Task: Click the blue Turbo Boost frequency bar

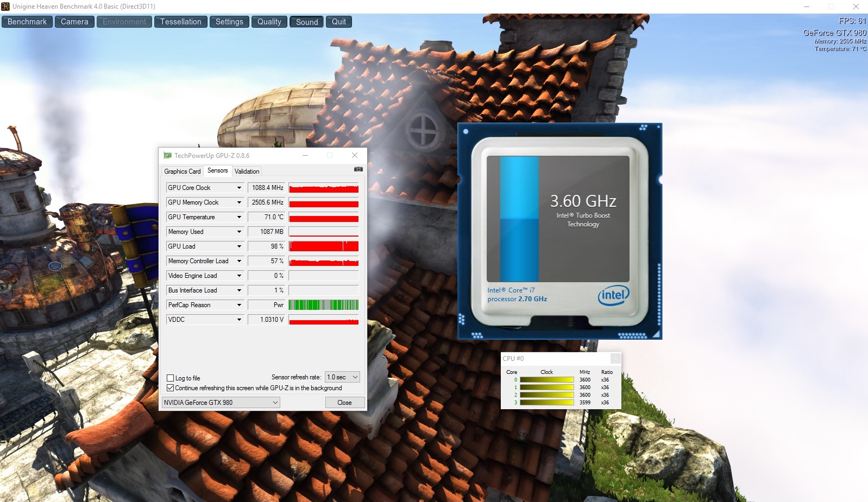Action: click(x=519, y=219)
